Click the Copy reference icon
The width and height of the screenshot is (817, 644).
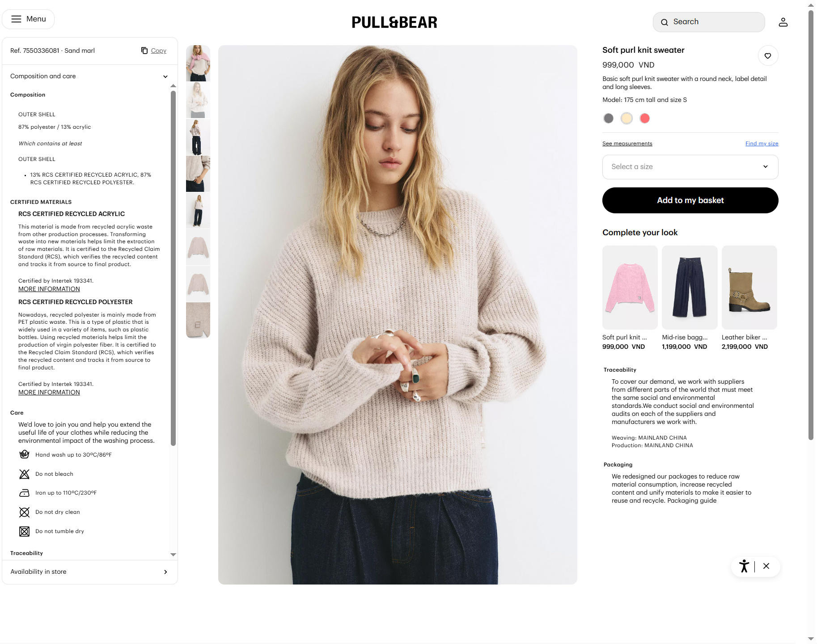144,51
